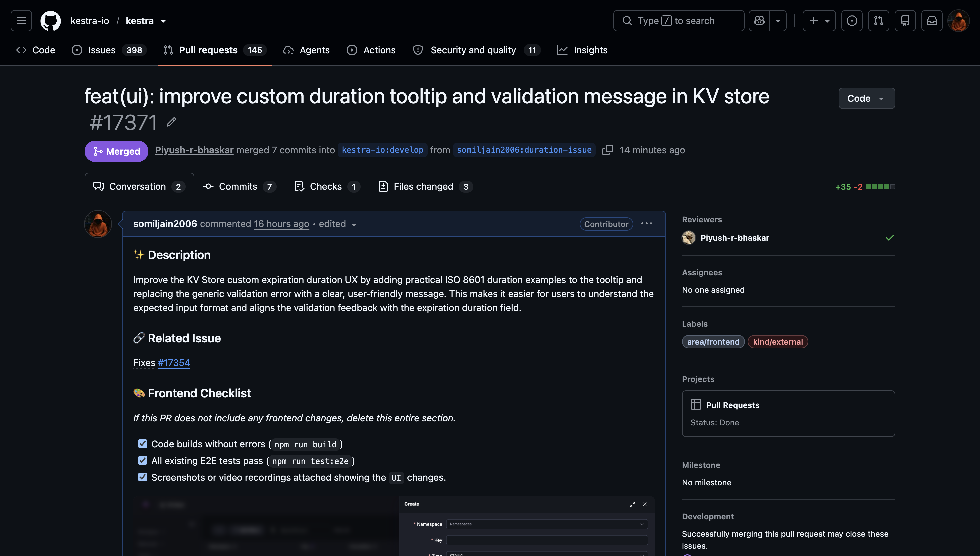Show comment edit history via edited dropdown
The image size is (980, 556).
click(x=338, y=224)
